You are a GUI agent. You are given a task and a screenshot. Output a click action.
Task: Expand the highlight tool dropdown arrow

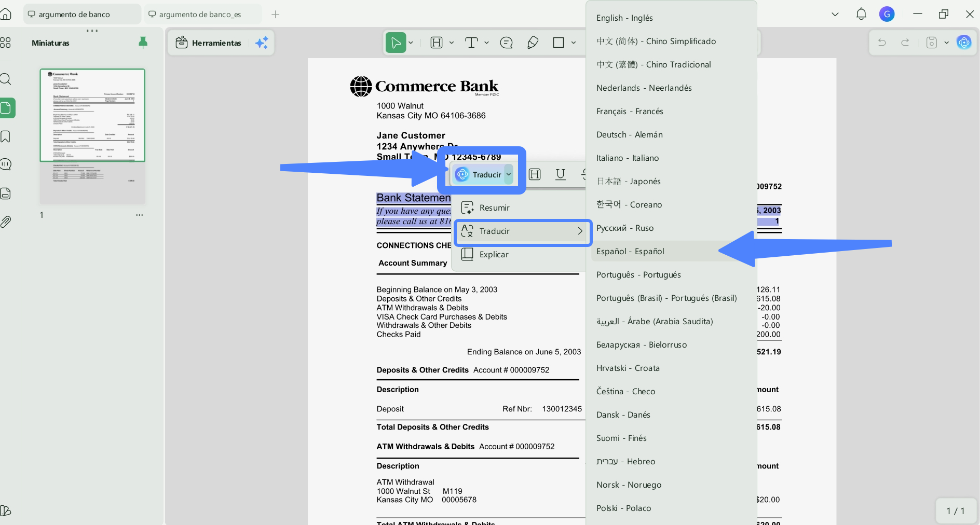(x=452, y=43)
